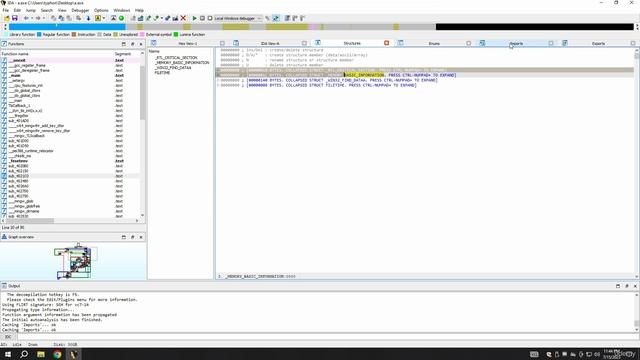Open the Search menu
640x360 pixels.
47,10
